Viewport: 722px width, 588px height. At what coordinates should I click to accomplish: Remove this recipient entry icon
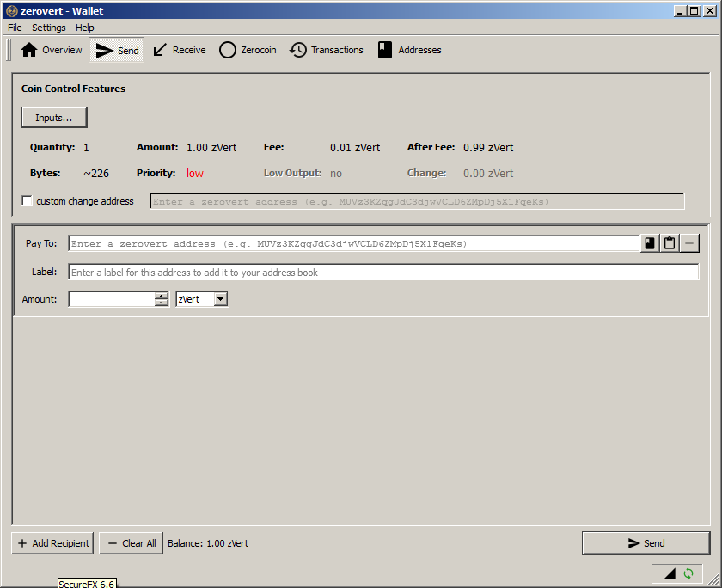point(689,243)
